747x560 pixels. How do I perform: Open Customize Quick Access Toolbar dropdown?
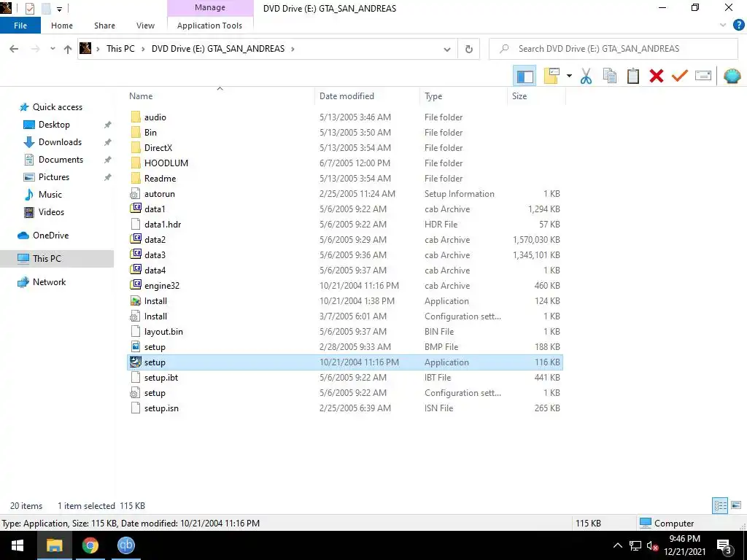point(60,9)
